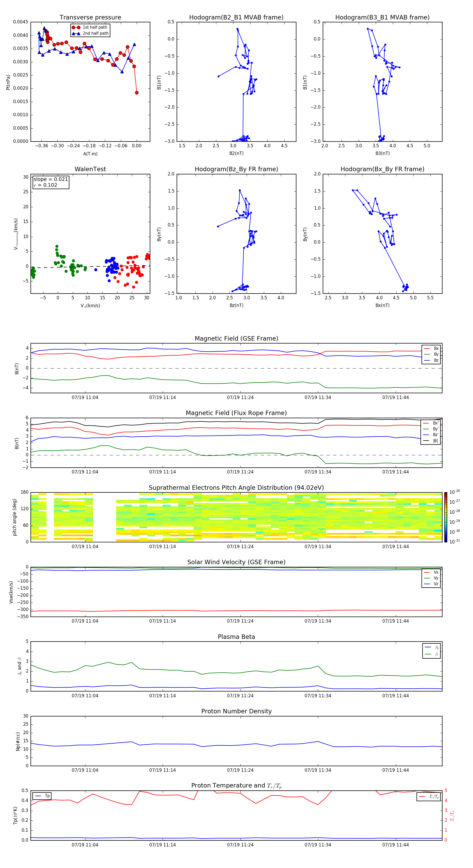Click the 'Hodogram(B2_B1 MVAB frame)' title
The image size is (473, 868).
(236, 18)
